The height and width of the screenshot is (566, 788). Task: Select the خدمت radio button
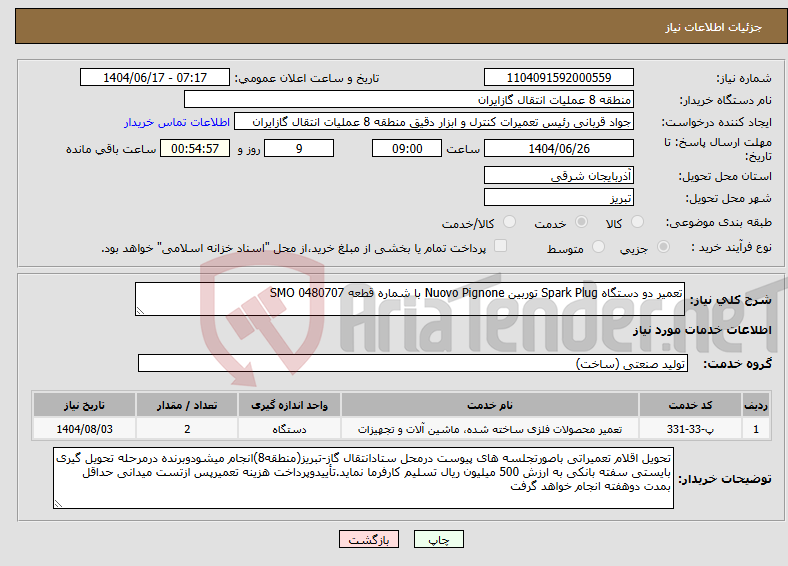[581, 222]
